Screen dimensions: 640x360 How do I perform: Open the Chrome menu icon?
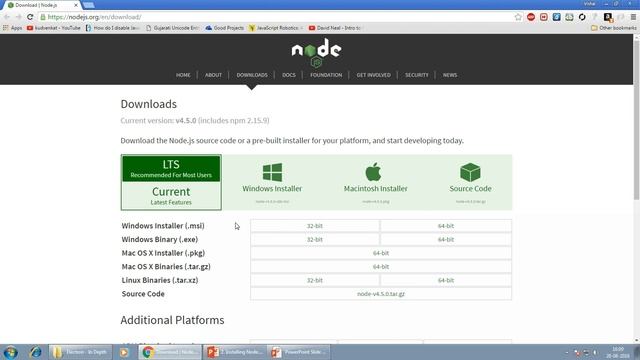point(633,17)
